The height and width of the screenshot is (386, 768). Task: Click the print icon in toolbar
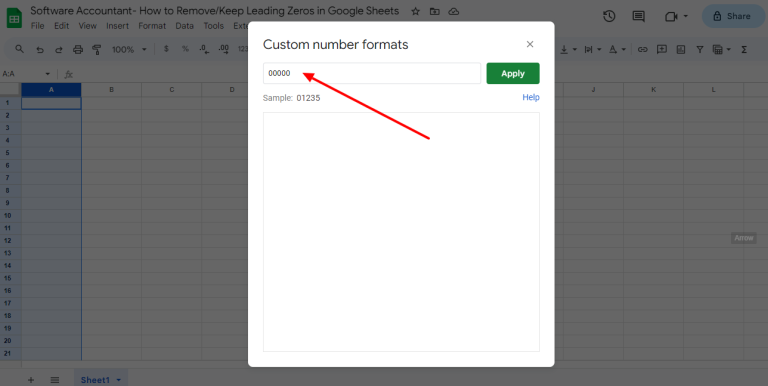(77, 49)
